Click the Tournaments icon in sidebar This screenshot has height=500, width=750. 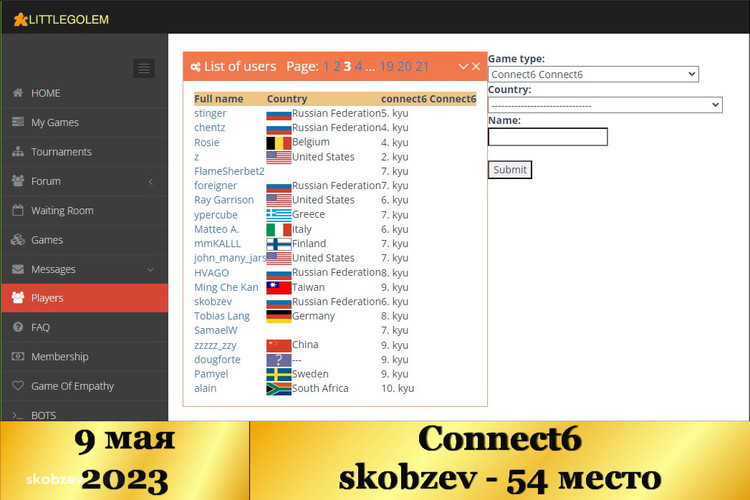click(18, 152)
